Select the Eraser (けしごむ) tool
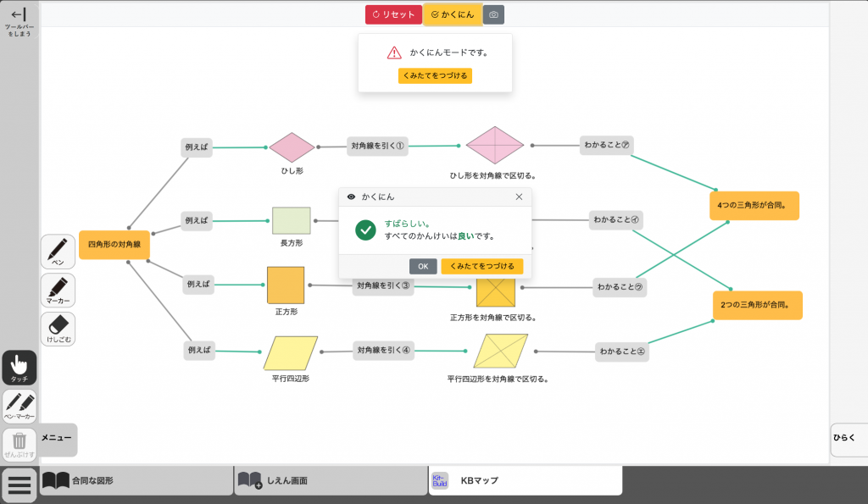The width and height of the screenshot is (868, 504). click(x=58, y=329)
